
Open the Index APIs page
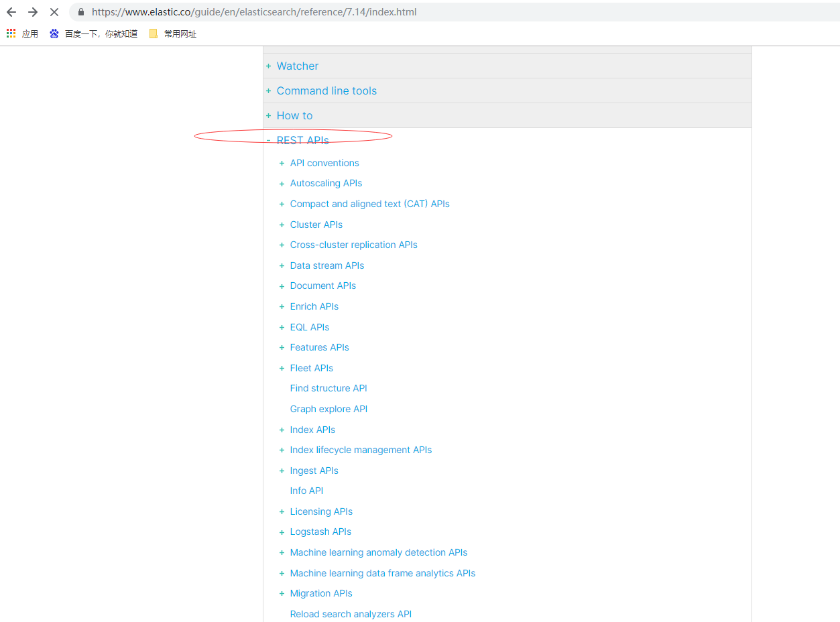pyautogui.click(x=312, y=430)
